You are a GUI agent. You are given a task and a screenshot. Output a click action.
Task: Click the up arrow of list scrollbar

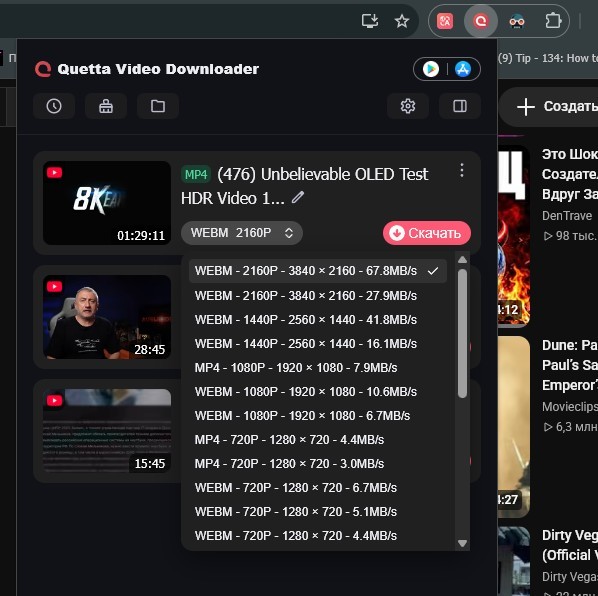click(462, 260)
